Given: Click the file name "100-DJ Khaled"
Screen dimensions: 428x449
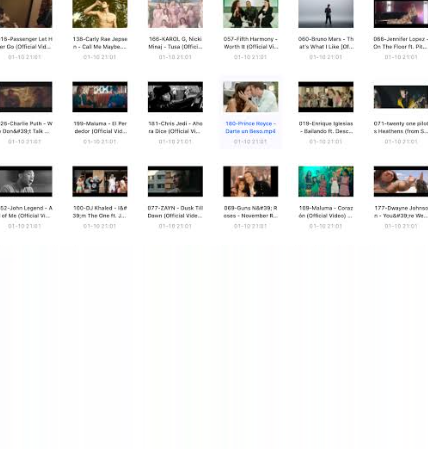Looking at the screenshot, I should click(x=100, y=212).
